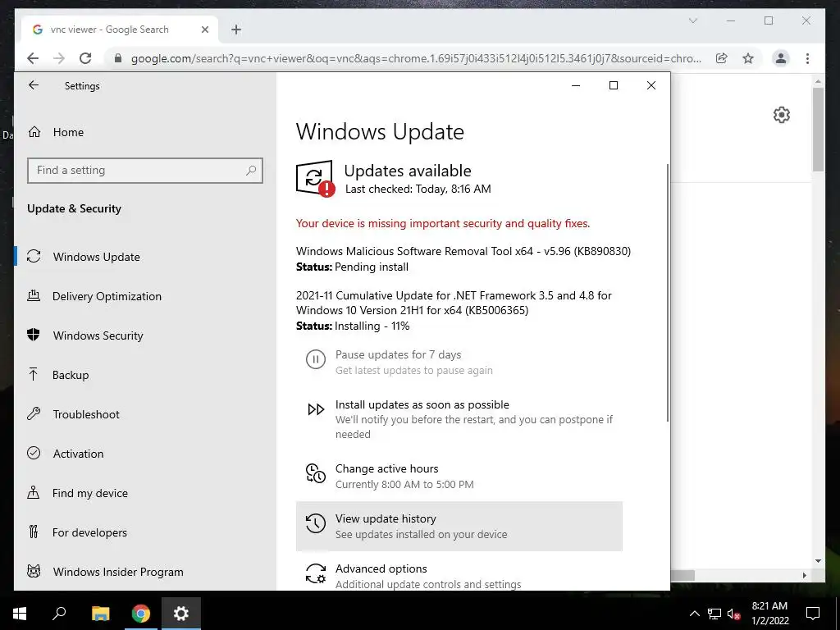Click the For developers tools icon
Image resolution: width=840 pixels, height=630 pixels.
click(34, 532)
